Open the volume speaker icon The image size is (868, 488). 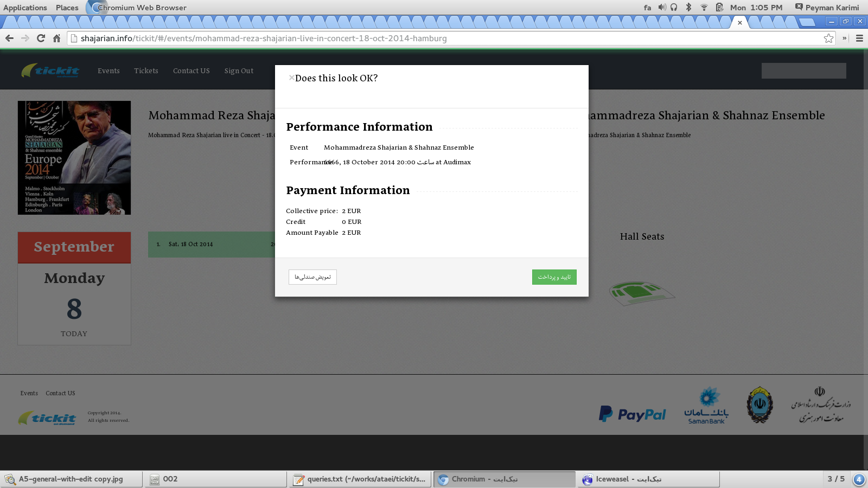pyautogui.click(x=662, y=7)
